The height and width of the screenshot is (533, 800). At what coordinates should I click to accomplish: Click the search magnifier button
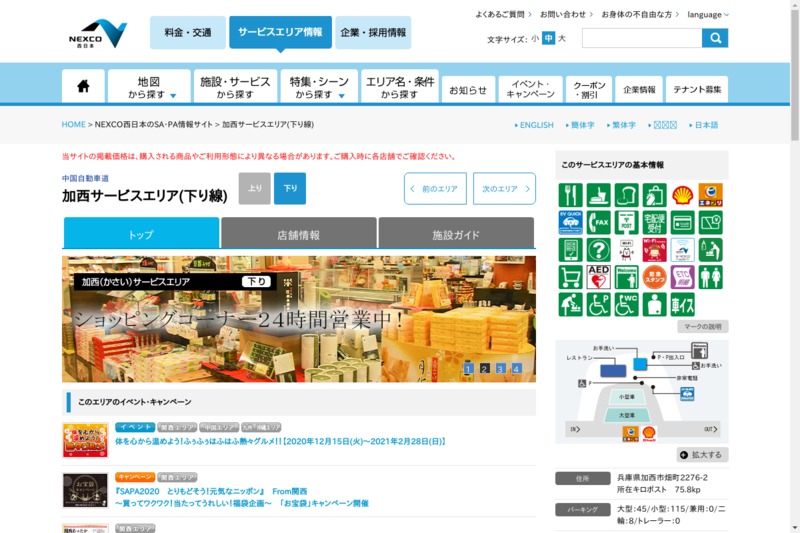714,38
